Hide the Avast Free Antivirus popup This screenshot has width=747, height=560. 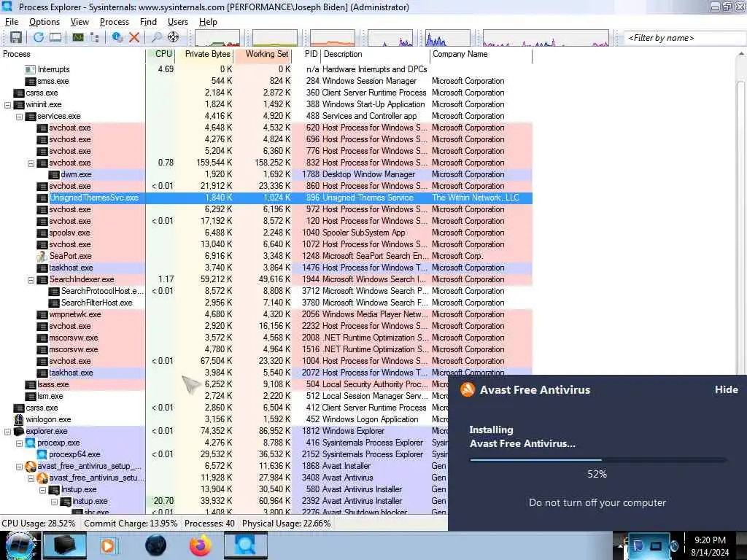726,389
